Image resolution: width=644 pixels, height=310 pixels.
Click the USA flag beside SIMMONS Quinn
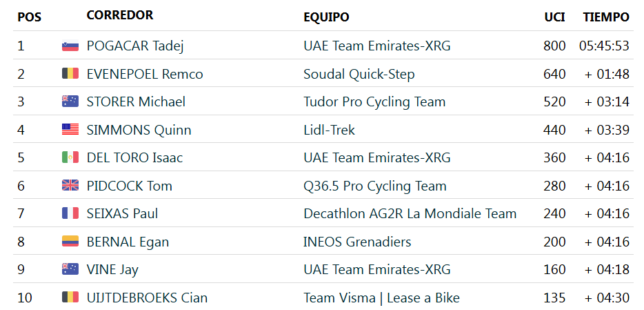[x=70, y=130]
